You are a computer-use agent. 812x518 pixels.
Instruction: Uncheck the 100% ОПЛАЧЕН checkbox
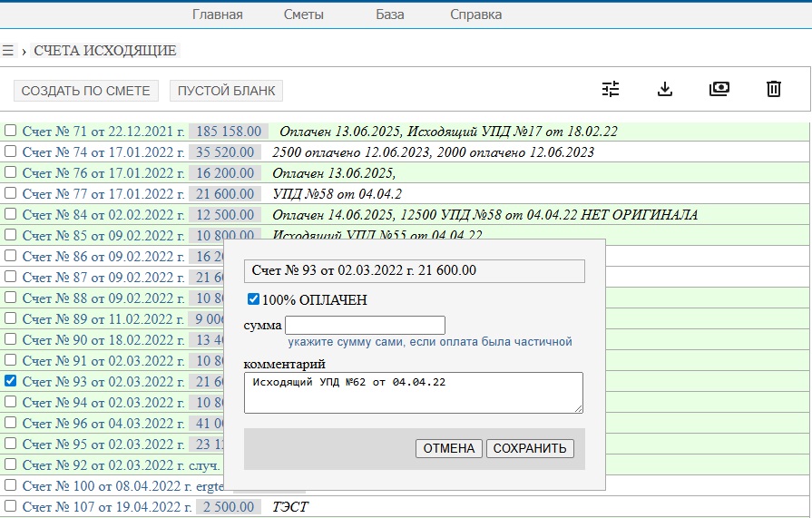254,299
